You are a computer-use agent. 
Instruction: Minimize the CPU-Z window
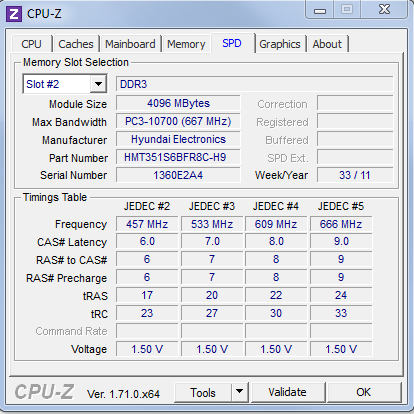pyautogui.click(x=320, y=10)
